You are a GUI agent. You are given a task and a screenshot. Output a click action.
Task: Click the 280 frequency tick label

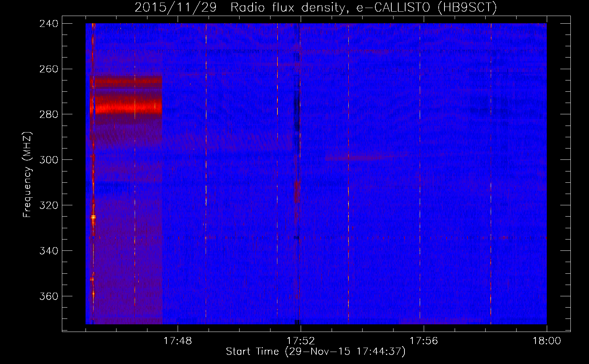click(x=49, y=114)
